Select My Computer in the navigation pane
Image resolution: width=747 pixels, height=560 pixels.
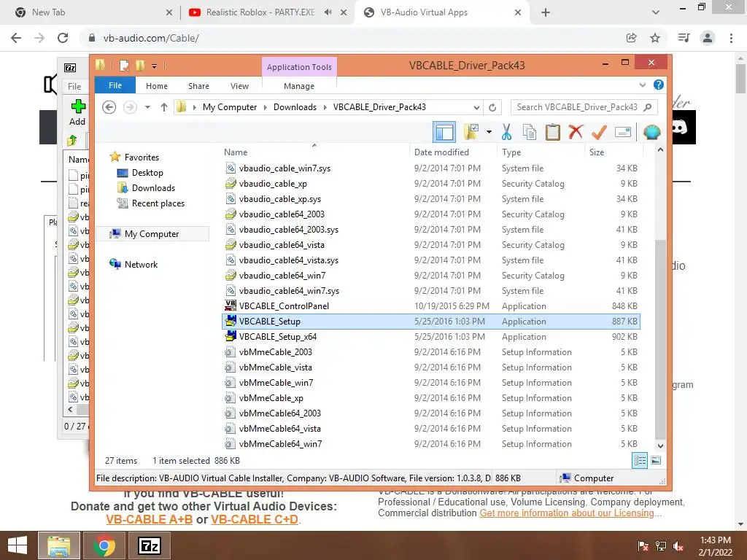[x=152, y=234]
